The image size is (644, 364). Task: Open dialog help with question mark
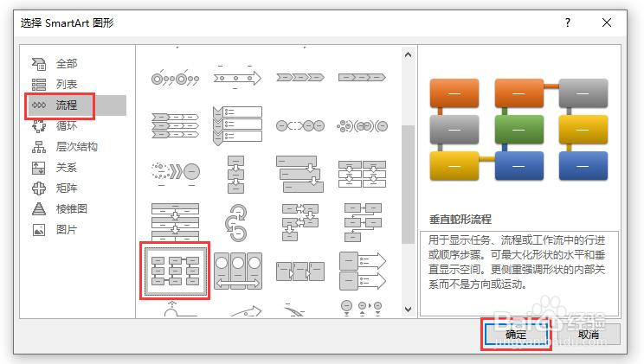[568, 22]
